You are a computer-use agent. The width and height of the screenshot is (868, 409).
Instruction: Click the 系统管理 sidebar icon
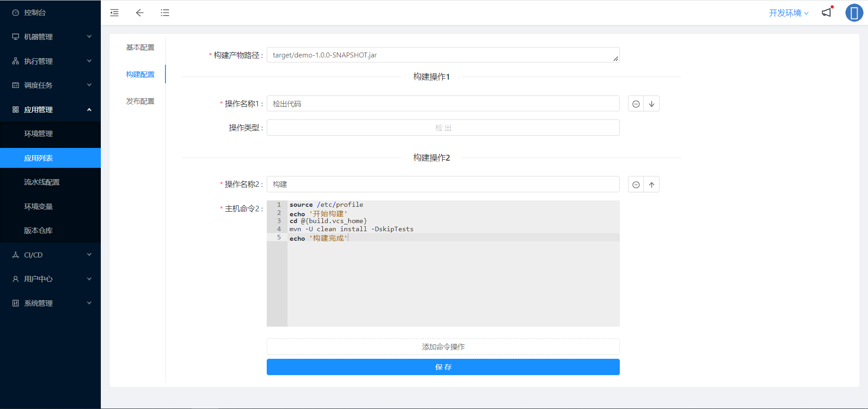coord(15,303)
